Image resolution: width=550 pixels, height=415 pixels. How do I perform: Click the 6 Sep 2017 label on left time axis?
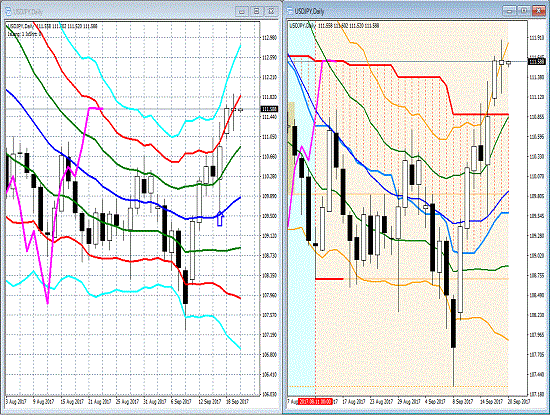pyautogui.click(x=181, y=401)
